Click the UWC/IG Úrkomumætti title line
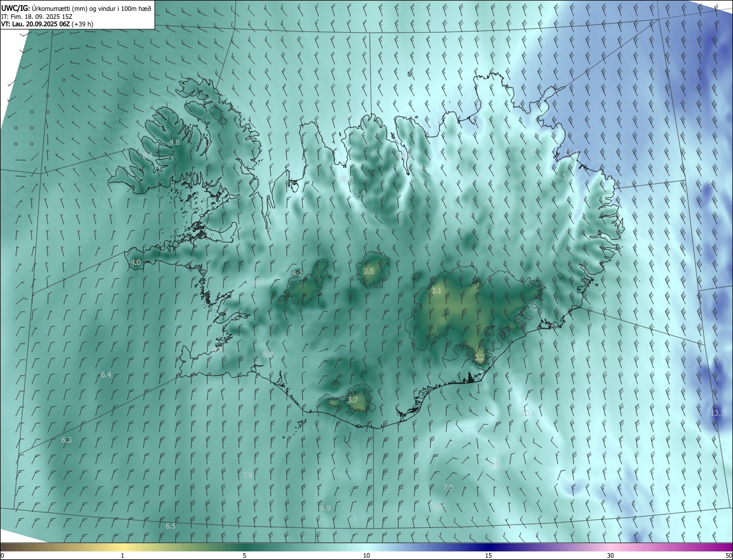 tap(76, 8)
